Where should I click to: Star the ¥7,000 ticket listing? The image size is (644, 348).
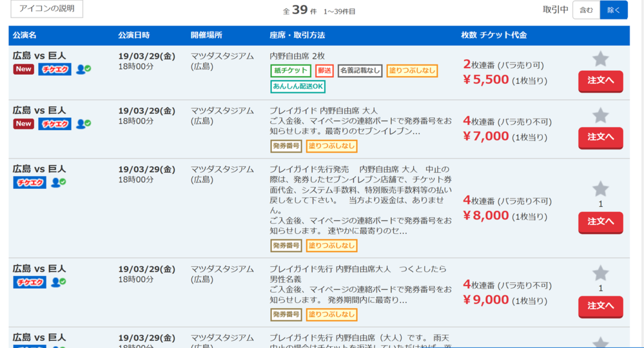600,116
